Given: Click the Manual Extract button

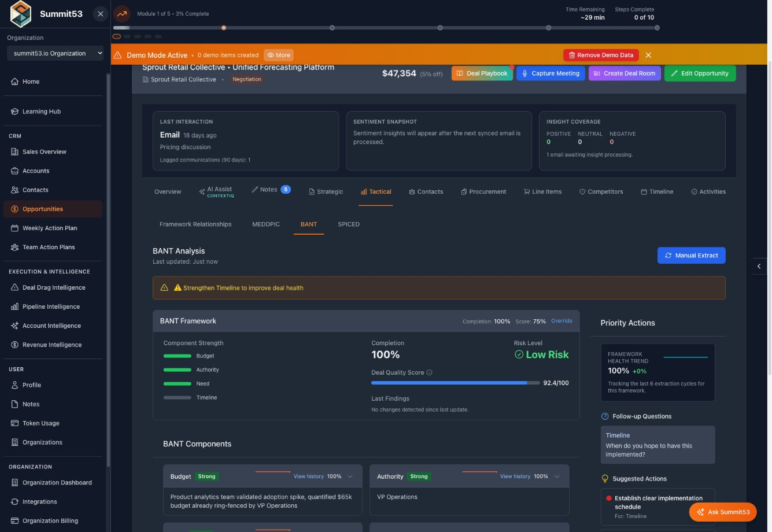Looking at the screenshot, I should 691,255.
